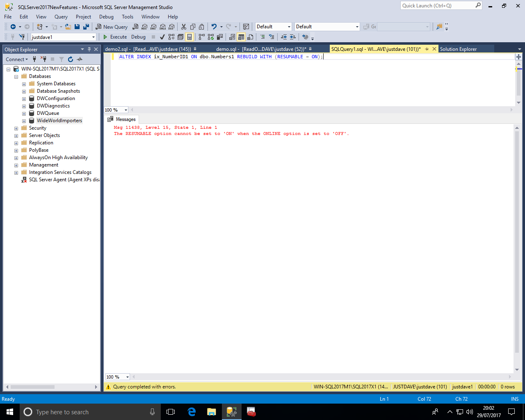Toggle the highlighted Include Actual Execution Plan button
Viewport: 525px width, 420px height.
point(189,37)
